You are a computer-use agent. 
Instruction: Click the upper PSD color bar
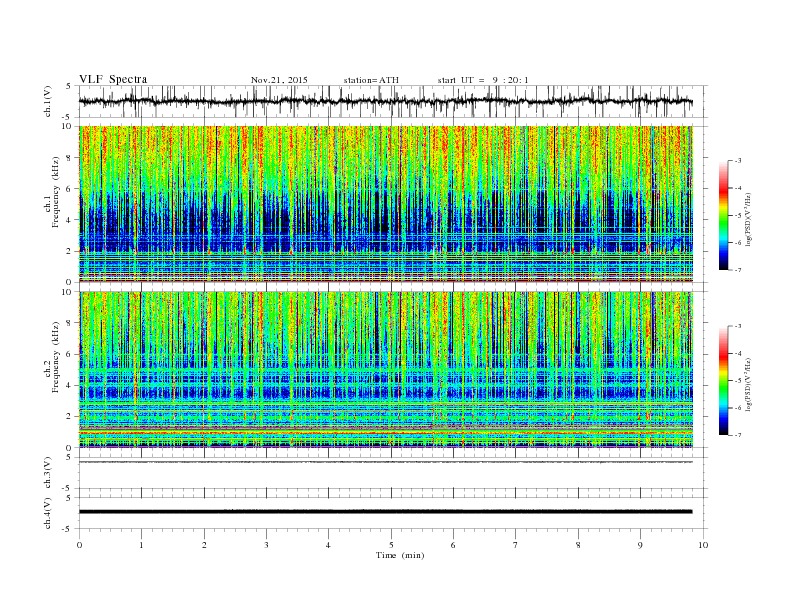723,215
